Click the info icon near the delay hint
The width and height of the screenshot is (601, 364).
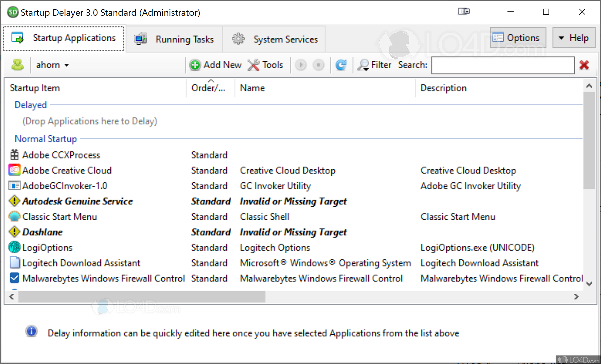[x=31, y=331]
